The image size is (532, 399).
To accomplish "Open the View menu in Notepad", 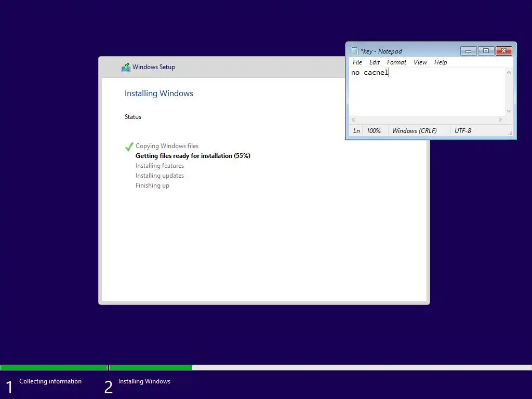I will [420, 62].
